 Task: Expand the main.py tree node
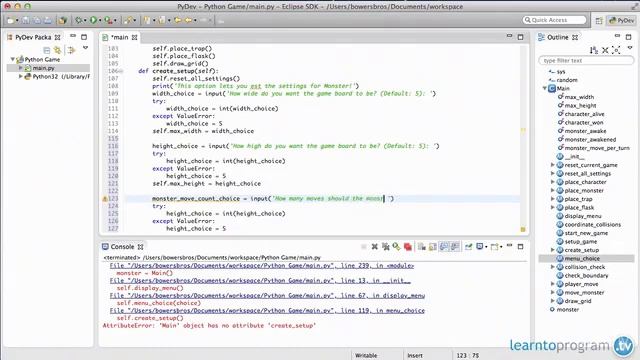20,68
